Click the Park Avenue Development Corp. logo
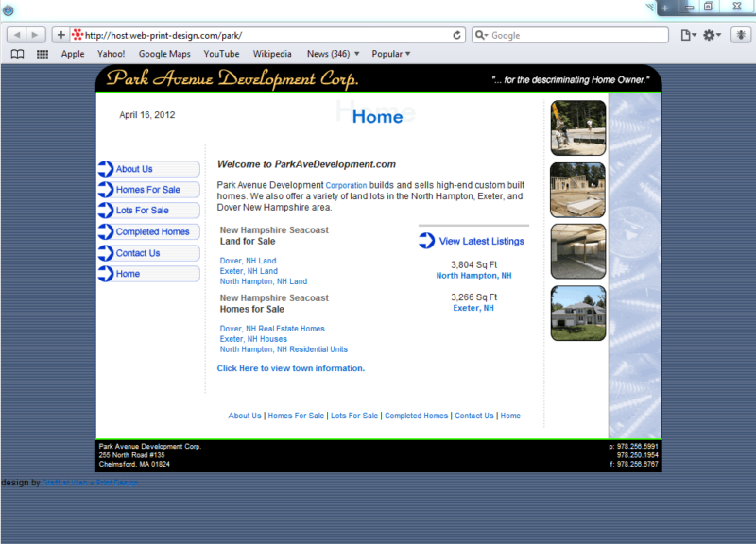 [x=232, y=78]
